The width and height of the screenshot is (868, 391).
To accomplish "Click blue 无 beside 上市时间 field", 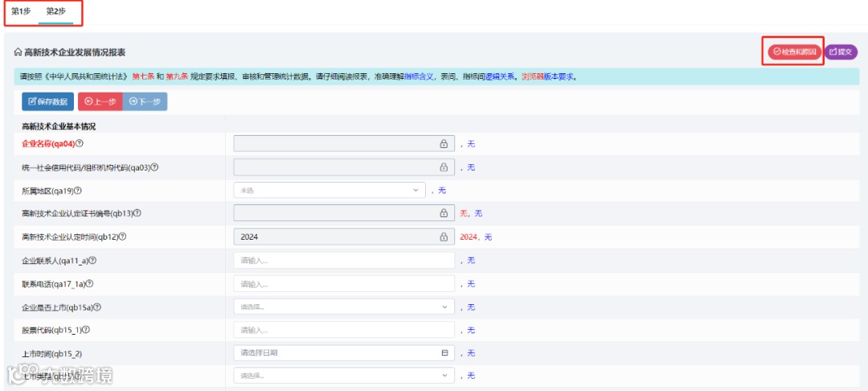I will coord(471,353).
